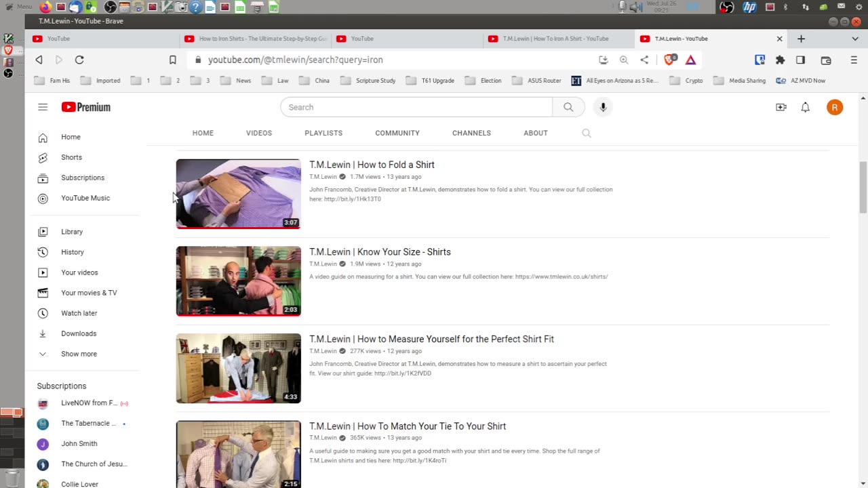Image resolution: width=868 pixels, height=488 pixels.
Task: Open the Create video icon
Action: click(x=781, y=107)
